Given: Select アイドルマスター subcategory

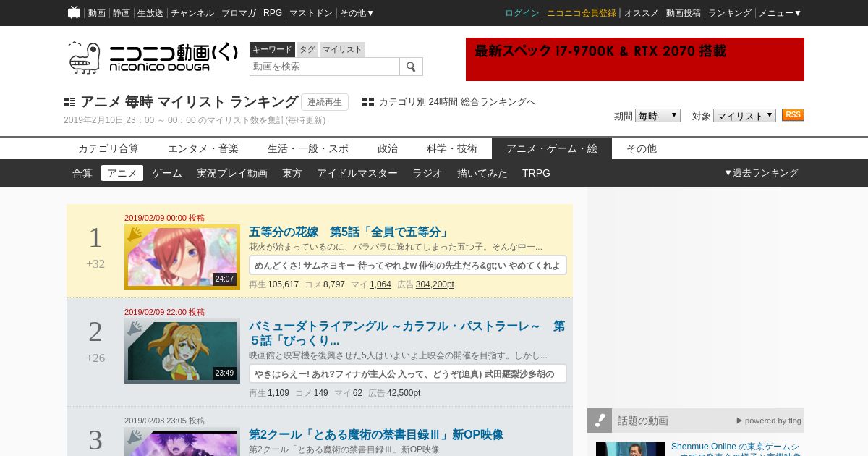Looking at the screenshot, I should pyautogui.click(x=357, y=173).
